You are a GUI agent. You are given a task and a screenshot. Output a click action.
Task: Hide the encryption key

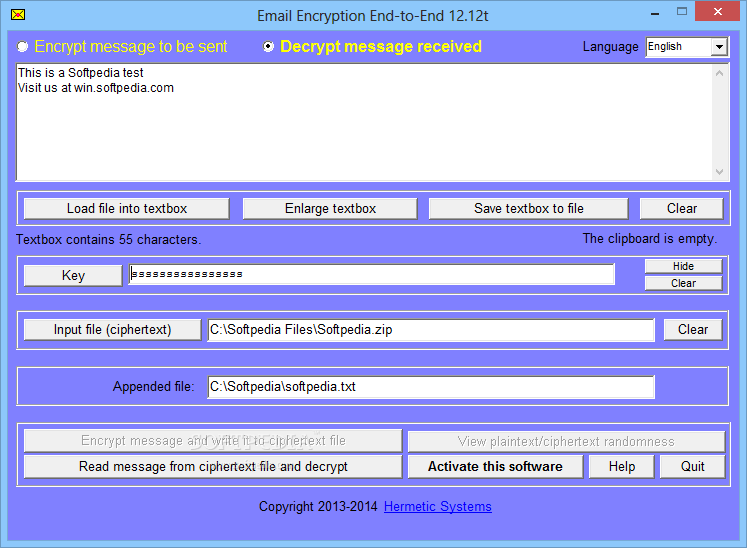pyautogui.click(x=683, y=266)
